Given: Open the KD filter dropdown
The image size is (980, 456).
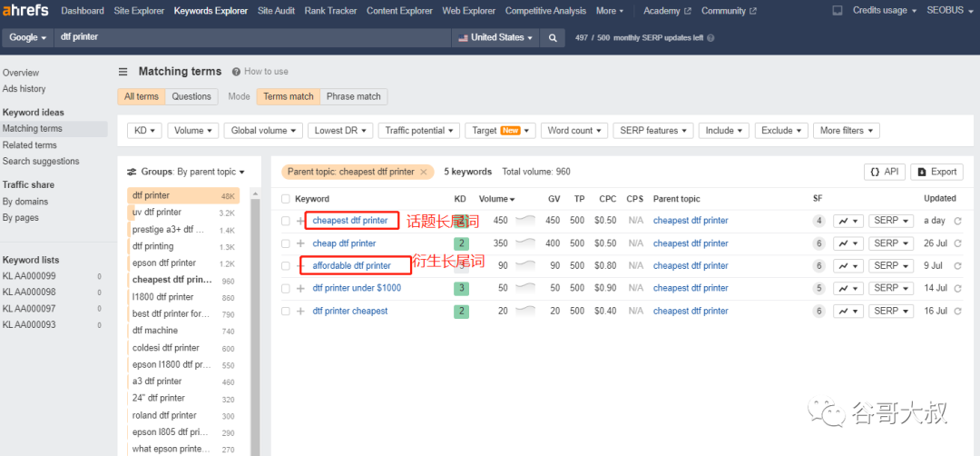Looking at the screenshot, I should coord(144,131).
